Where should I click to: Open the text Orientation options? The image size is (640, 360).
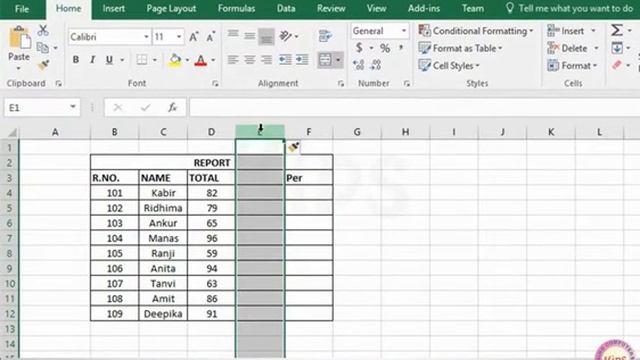click(x=285, y=37)
